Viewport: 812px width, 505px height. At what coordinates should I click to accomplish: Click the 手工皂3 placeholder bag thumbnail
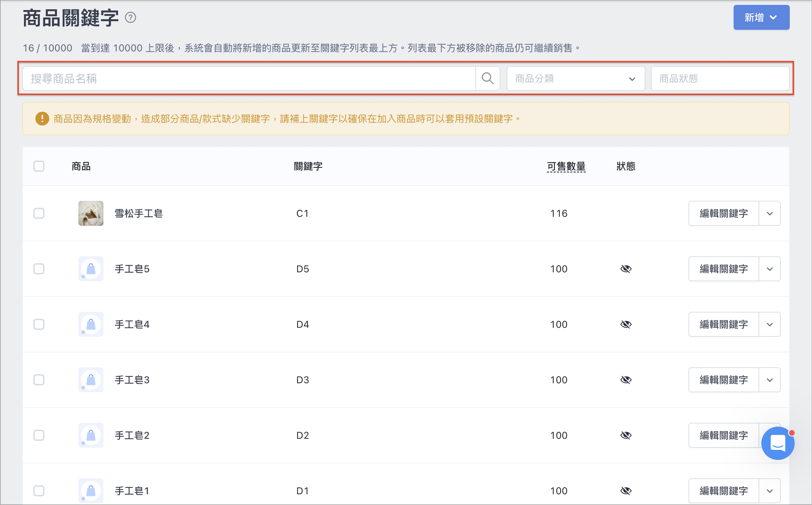click(x=91, y=380)
